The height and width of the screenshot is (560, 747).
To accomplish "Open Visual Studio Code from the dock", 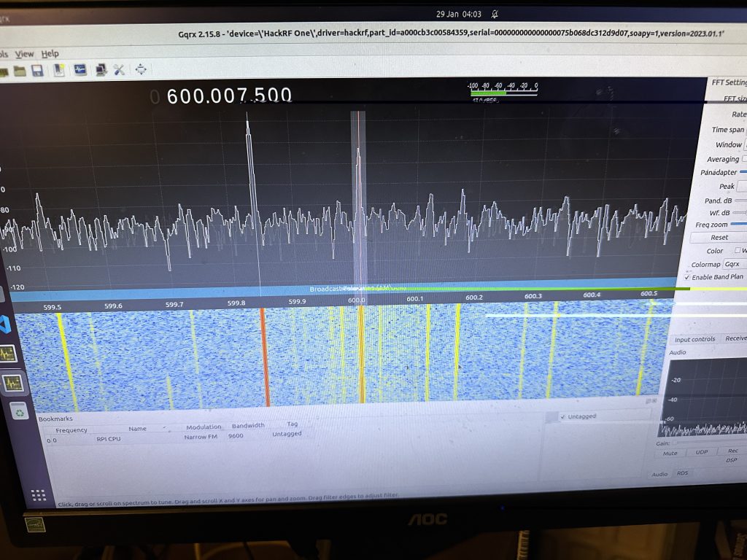I will click(x=6, y=324).
